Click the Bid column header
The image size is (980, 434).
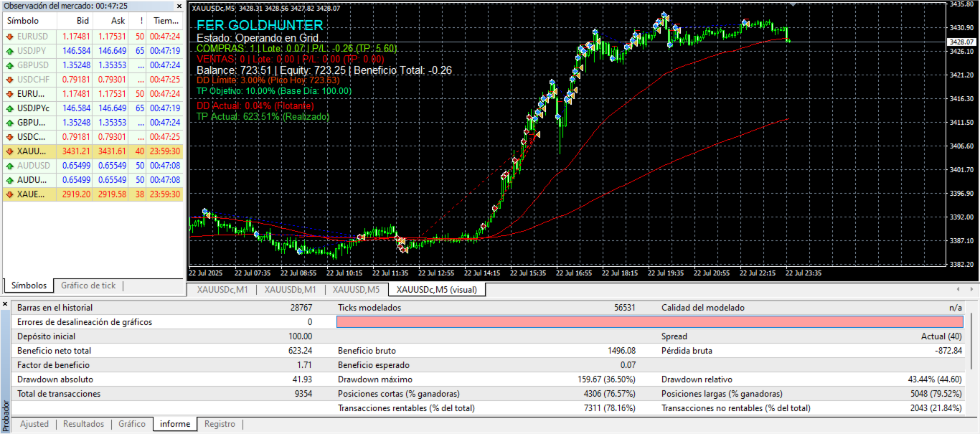[x=75, y=21]
